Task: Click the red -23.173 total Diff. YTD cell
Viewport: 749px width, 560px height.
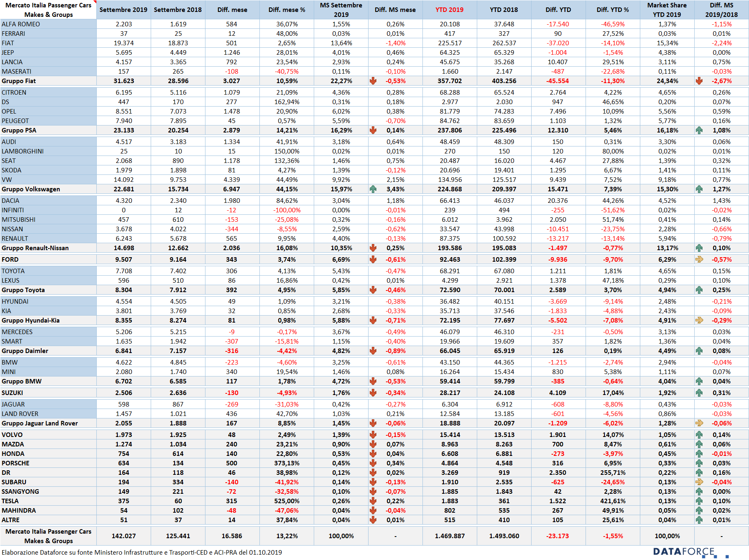Action: pyautogui.click(x=558, y=536)
